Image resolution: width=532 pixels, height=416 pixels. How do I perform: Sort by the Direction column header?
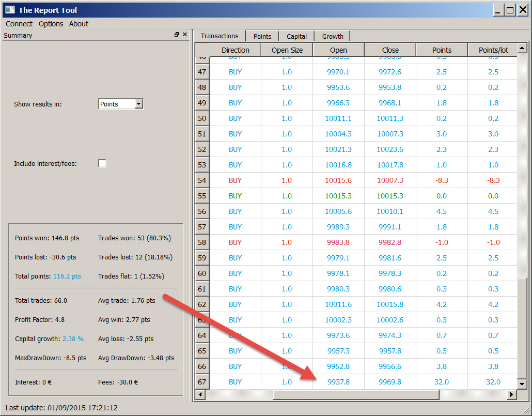click(235, 50)
